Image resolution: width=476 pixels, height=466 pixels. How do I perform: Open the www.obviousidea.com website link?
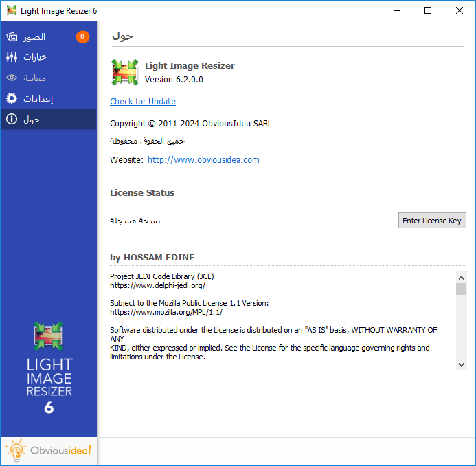203,159
